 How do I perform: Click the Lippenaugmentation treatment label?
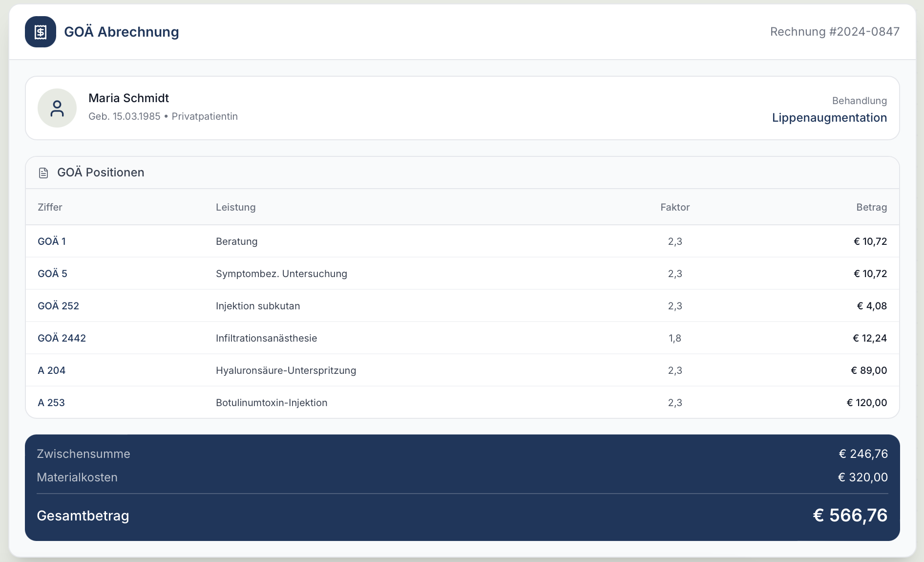point(829,118)
